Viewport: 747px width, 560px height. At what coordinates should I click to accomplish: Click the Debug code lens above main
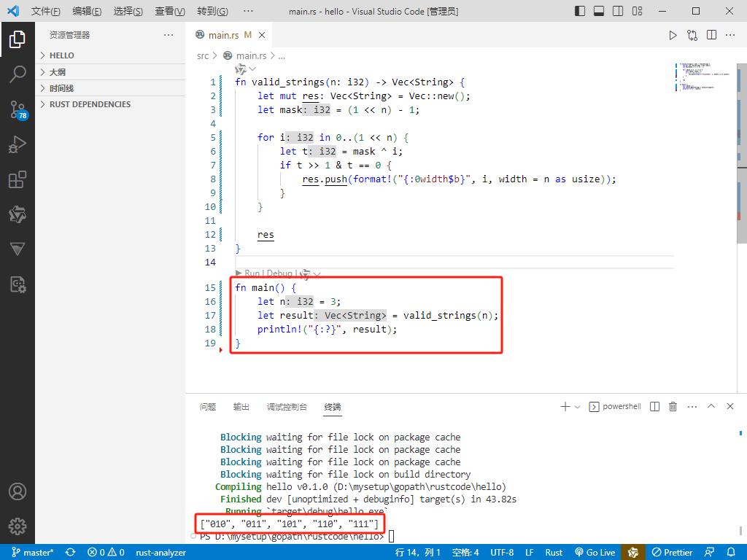(279, 273)
